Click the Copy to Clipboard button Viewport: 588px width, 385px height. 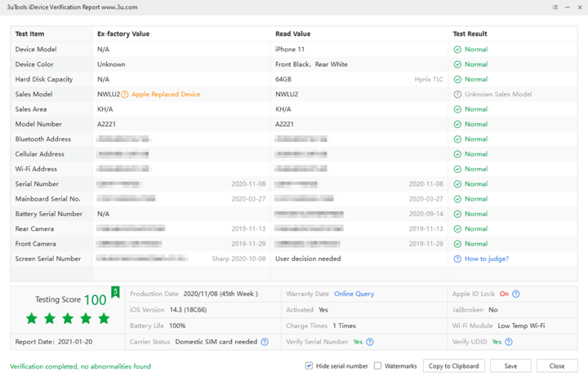pos(454,366)
